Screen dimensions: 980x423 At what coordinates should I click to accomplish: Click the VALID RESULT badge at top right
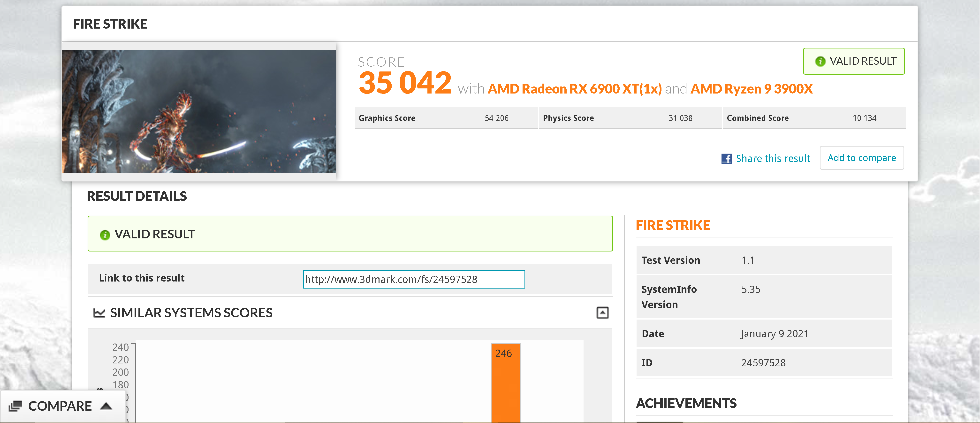coord(854,61)
